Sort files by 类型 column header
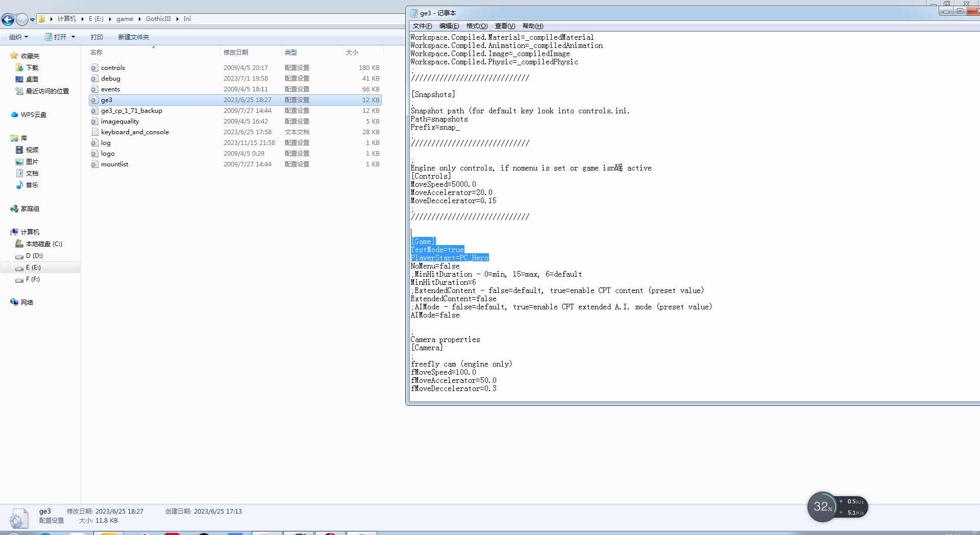This screenshot has width=980, height=535. (291, 52)
